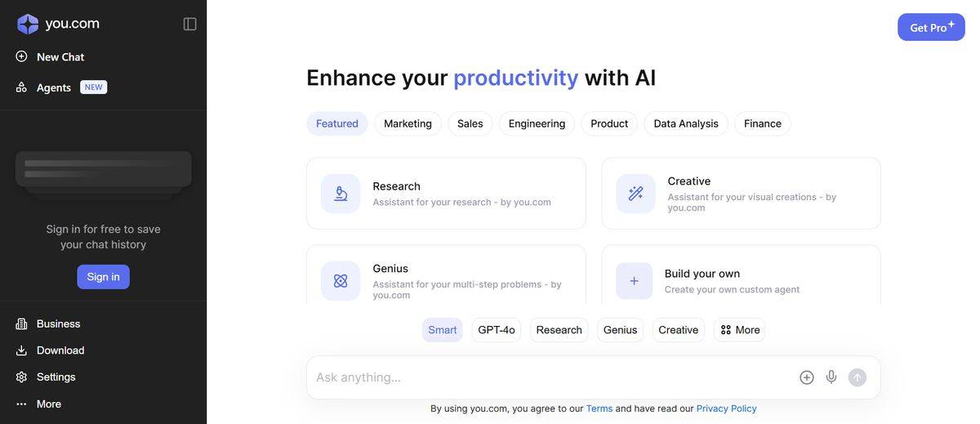980x424 pixels.
Task: Switch to the Data Analysis tab
Action: 686,123
